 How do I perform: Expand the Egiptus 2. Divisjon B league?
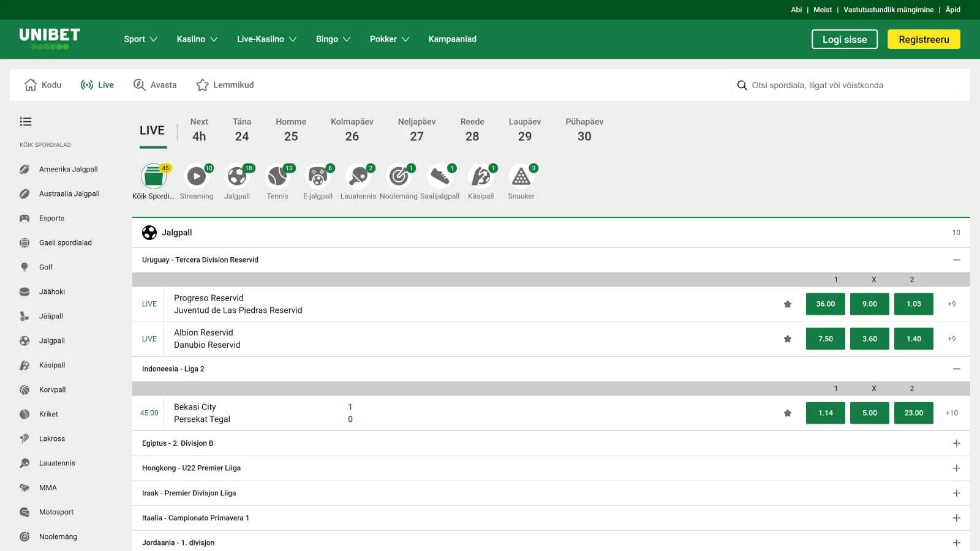[x=956, y=443]
